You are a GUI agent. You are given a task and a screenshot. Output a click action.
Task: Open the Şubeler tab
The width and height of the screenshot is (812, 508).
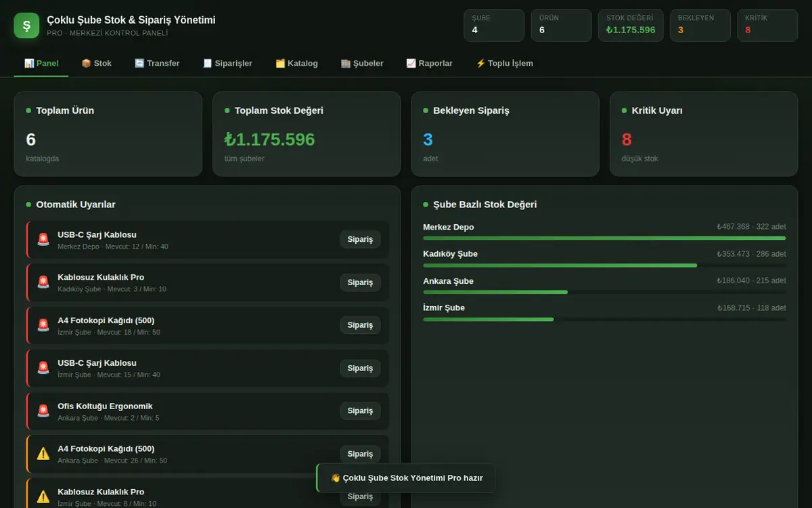point(362,63)
